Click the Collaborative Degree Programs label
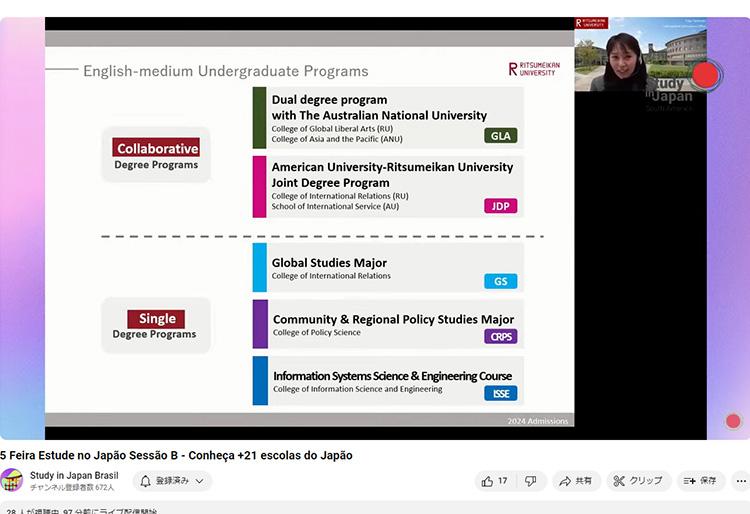This screenshot has height=514, width=750. click(x=156, y=154)
